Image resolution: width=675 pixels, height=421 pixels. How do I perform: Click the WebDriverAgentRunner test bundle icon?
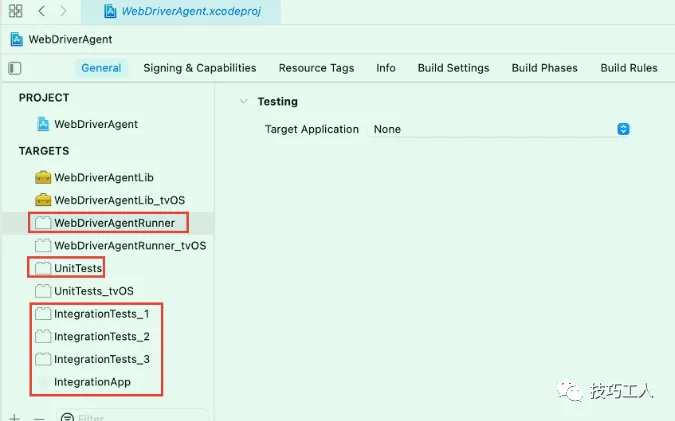(43, 223)
